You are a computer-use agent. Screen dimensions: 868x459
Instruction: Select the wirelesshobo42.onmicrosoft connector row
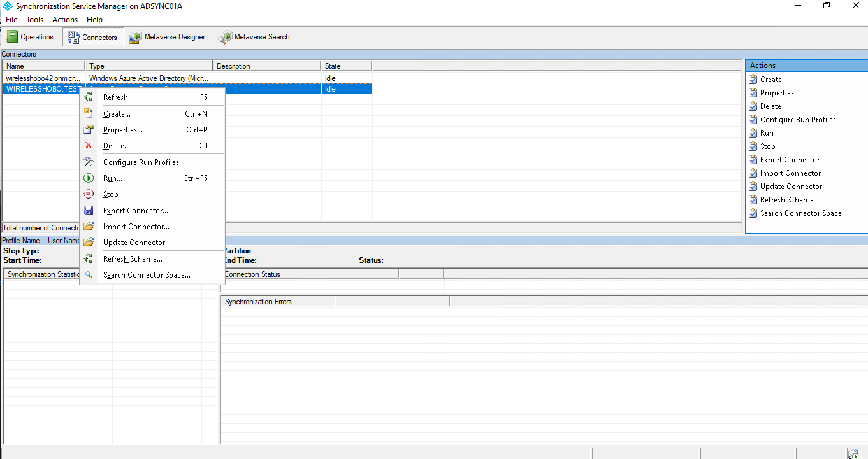[x=43, y=78]
